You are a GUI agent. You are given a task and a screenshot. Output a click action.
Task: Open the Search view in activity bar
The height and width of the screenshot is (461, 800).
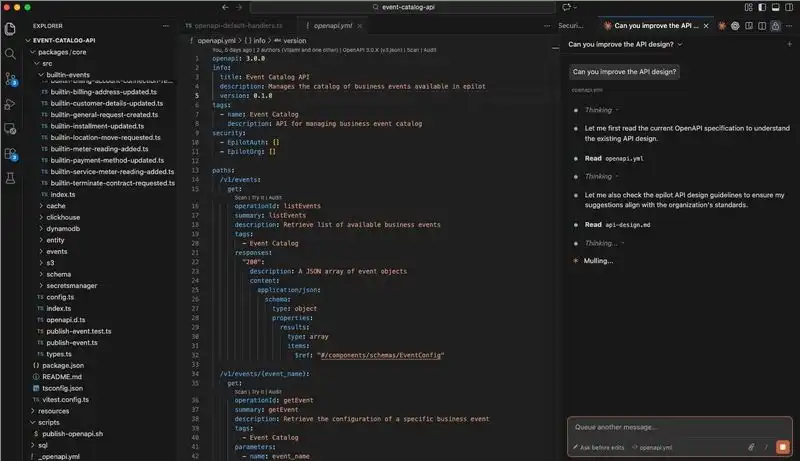pos(10,54)
